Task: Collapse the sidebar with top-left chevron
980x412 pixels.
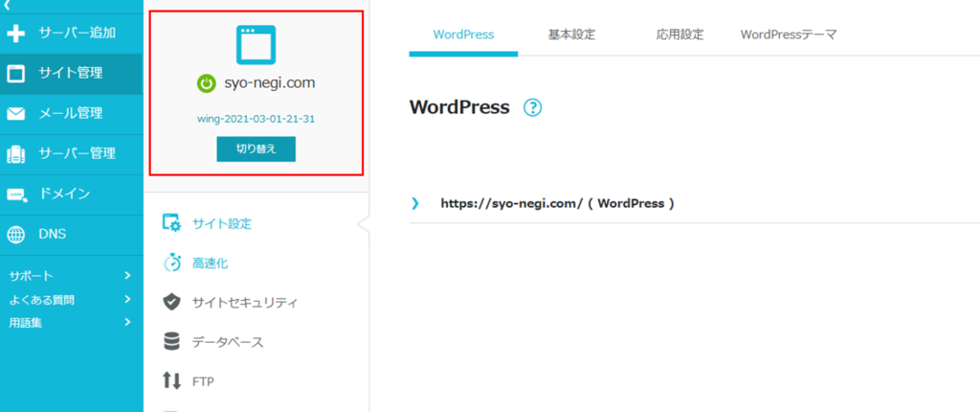Action: point(8,6)
